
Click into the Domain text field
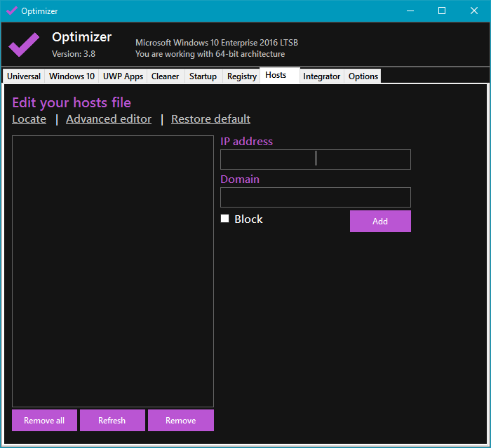coord(315,197)
